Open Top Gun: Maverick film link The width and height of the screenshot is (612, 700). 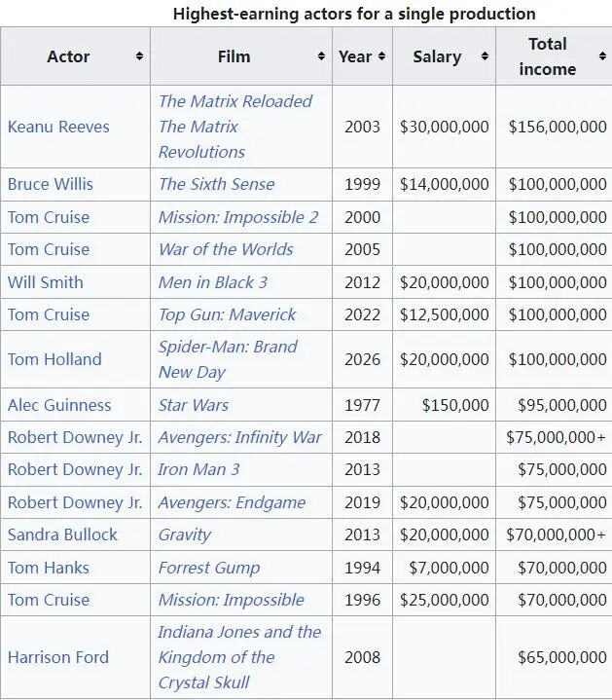click(227, 314)
